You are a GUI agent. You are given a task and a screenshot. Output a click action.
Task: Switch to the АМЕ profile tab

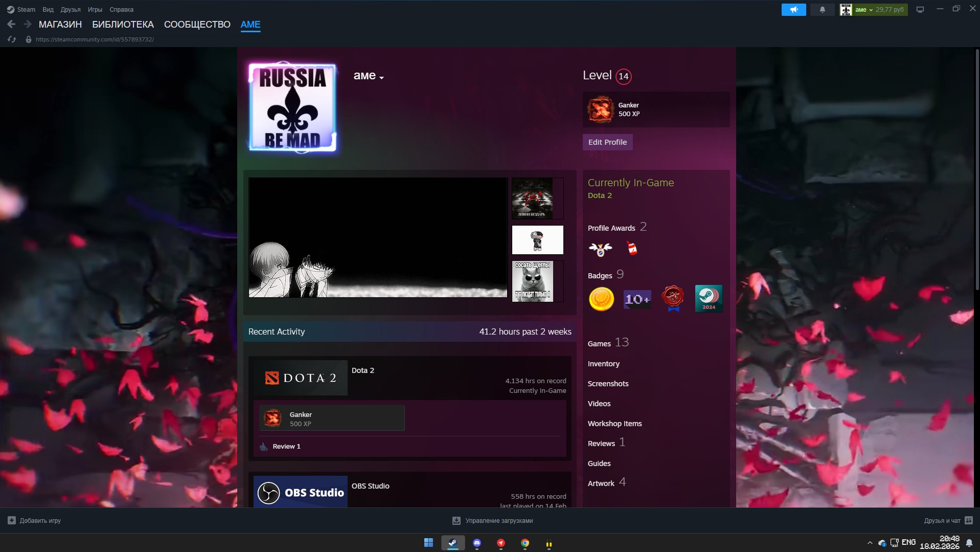(250, 25)
